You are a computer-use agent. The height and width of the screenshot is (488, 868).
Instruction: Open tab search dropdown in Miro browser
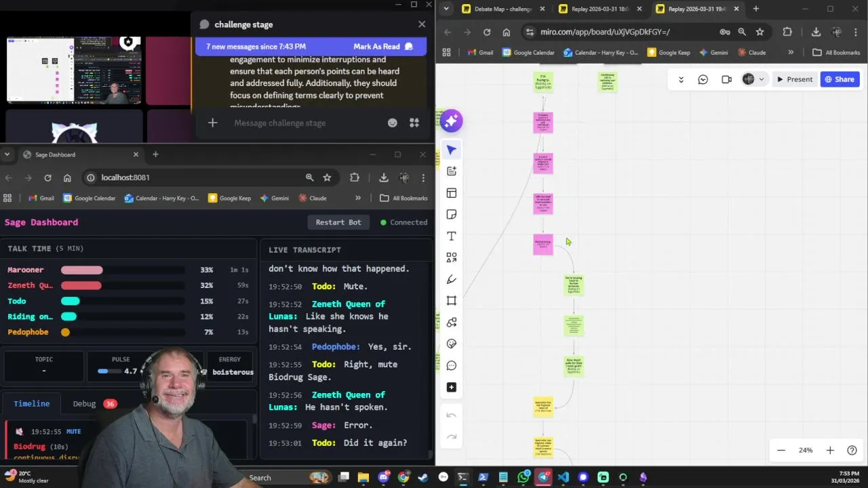(x=446, y=9)
